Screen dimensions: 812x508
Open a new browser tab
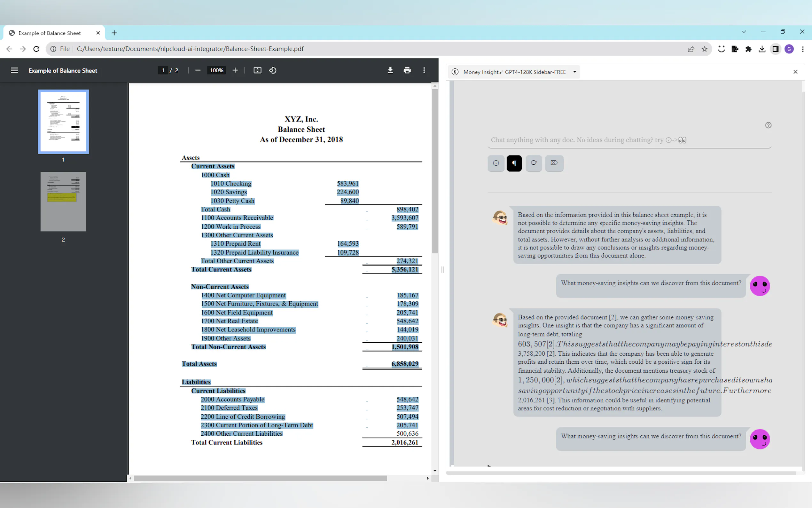pos(114,33)
